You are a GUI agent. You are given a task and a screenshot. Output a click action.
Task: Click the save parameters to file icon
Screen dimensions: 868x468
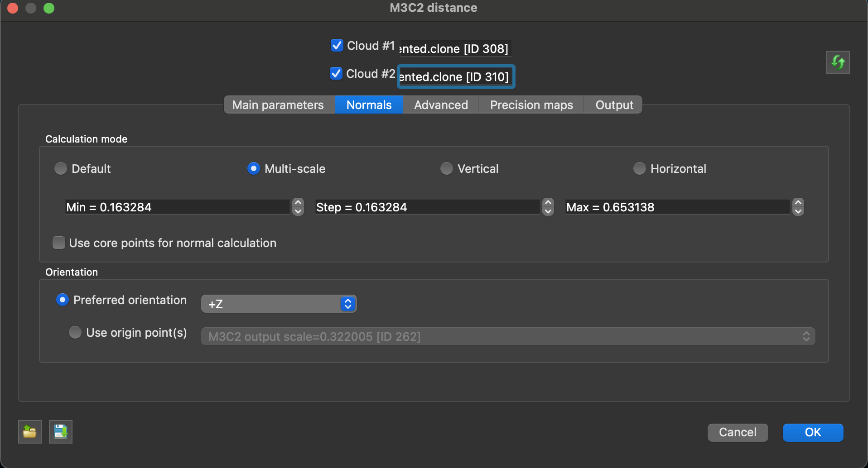tap(61, 432)
